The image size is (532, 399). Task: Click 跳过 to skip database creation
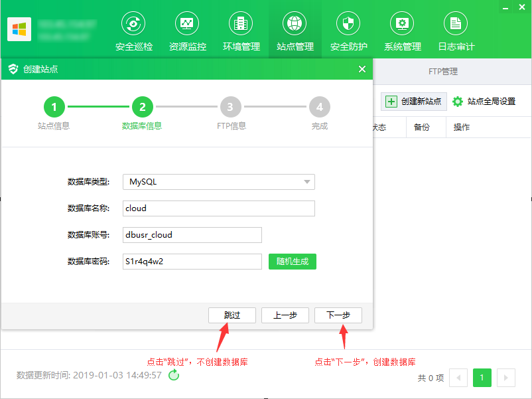232,315
